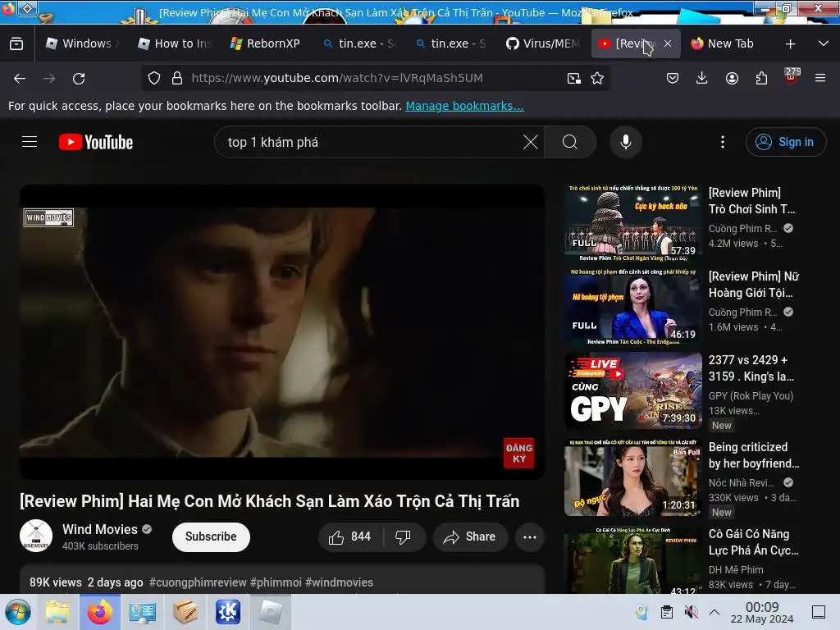Save page to Pocket
The height and width of the screenshot is (630, 840).
coord(673,78)
